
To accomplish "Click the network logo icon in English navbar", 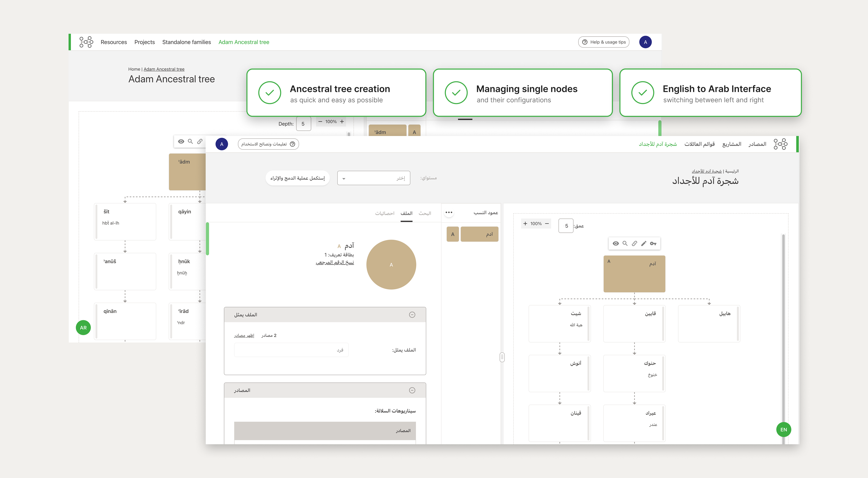I will click(86, 42).
